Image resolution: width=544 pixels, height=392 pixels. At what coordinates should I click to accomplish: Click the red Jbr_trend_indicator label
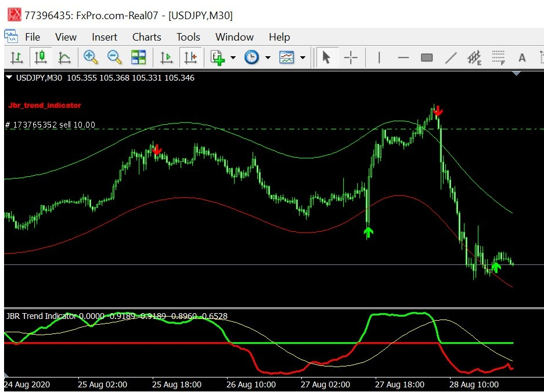click(45, 106)
